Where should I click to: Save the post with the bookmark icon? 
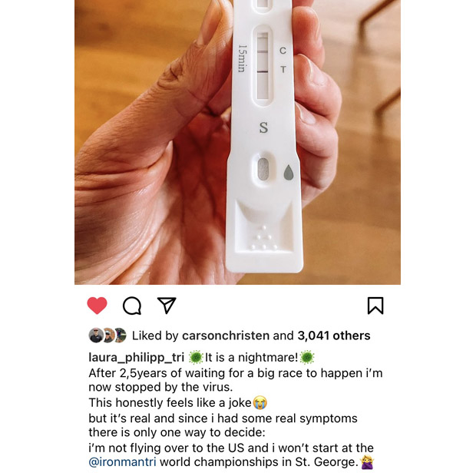tap(375, 306)
